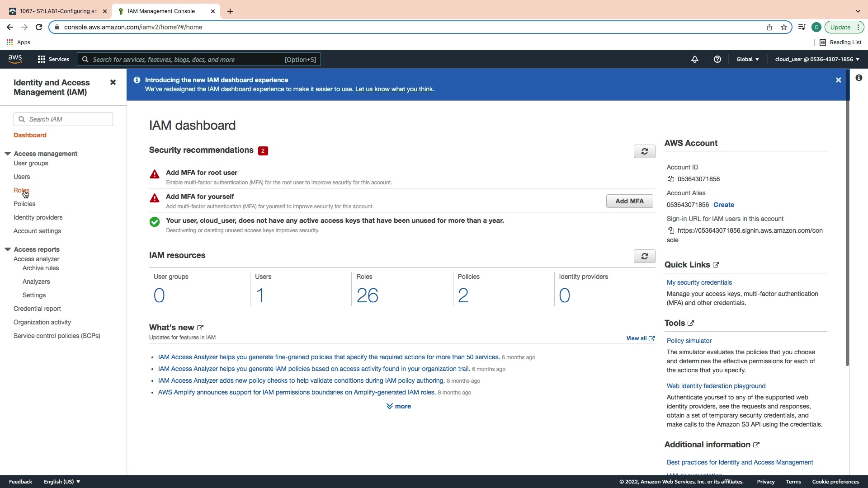Refresh the IAM resources section
Screen dimensions: 868x488
pos(644,256)
